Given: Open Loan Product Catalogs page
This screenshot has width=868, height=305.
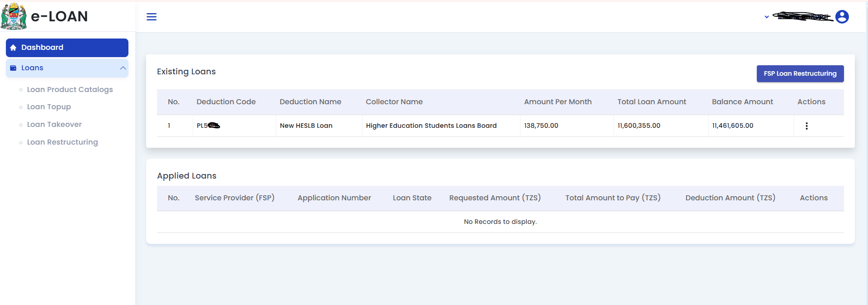Looking at the screenshot, I should 69,90.
